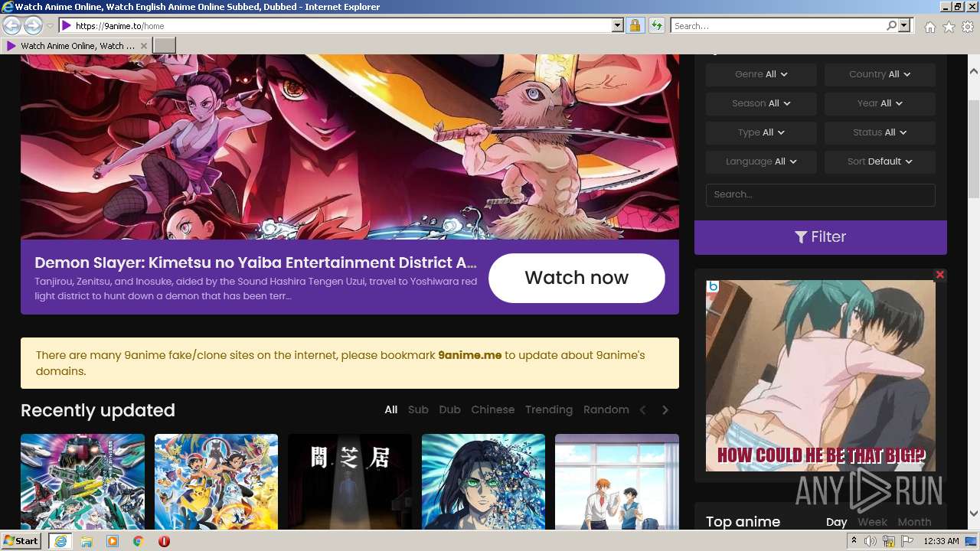Open the green-eyed character anime thumbnail
This screenshot has height=551, width=980.
tap(483, 481)
